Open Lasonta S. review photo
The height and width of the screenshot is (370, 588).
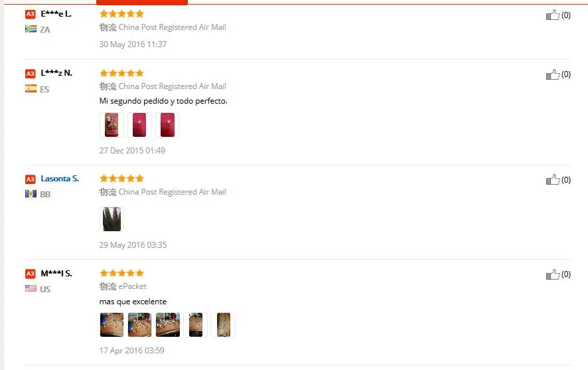tap(111, 219)
